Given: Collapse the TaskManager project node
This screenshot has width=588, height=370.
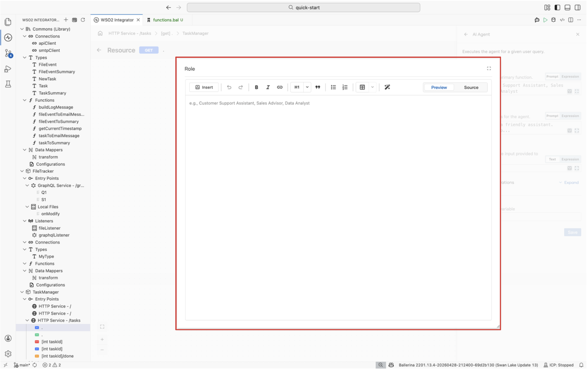Looking at the screenshot, I should coord(22,292).
